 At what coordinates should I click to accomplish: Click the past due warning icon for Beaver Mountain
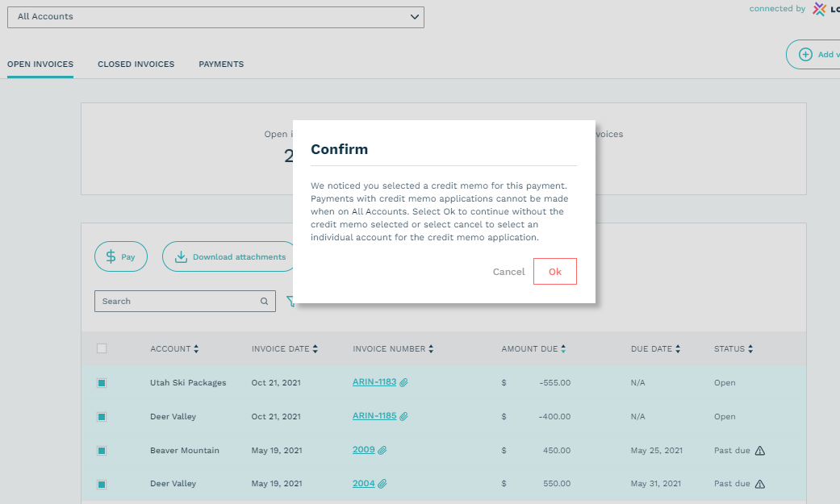(x=759, y=451)
